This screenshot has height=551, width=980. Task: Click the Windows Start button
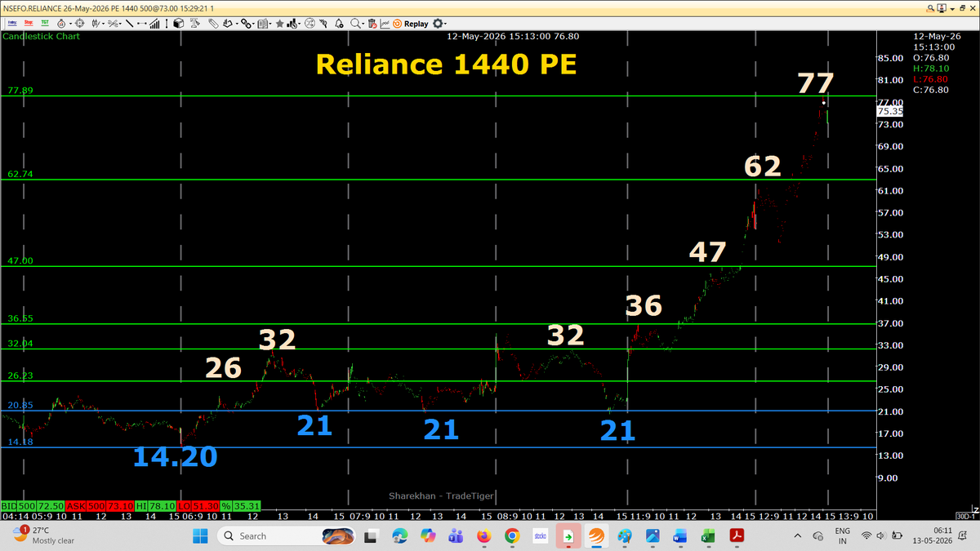tap(200, 535)
